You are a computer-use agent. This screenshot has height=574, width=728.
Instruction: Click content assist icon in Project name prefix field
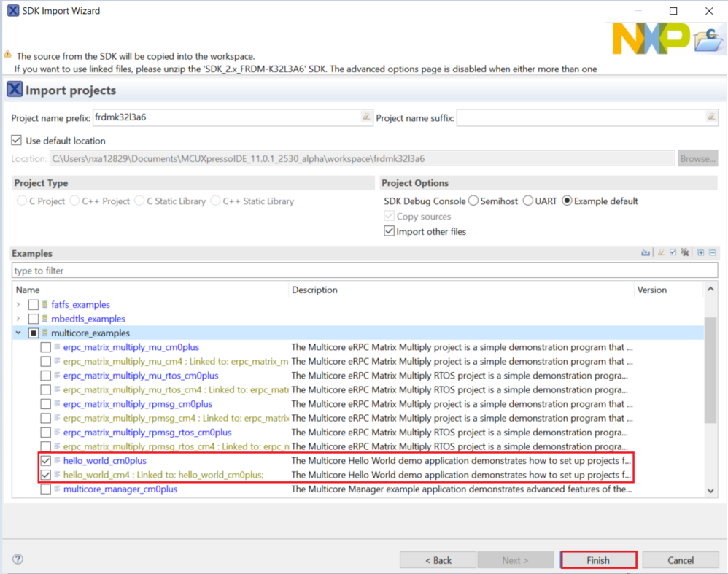click(x=365, y=117)
